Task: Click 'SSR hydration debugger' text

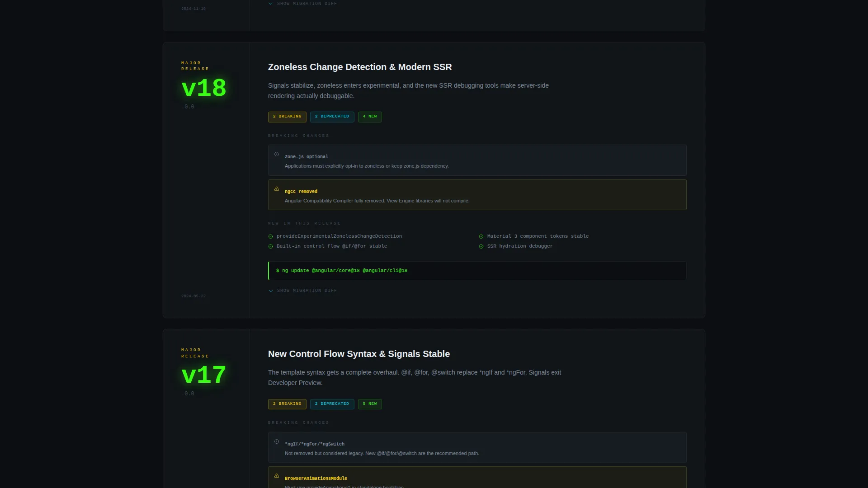Action: pyautogui.click(x=520, y=246)
